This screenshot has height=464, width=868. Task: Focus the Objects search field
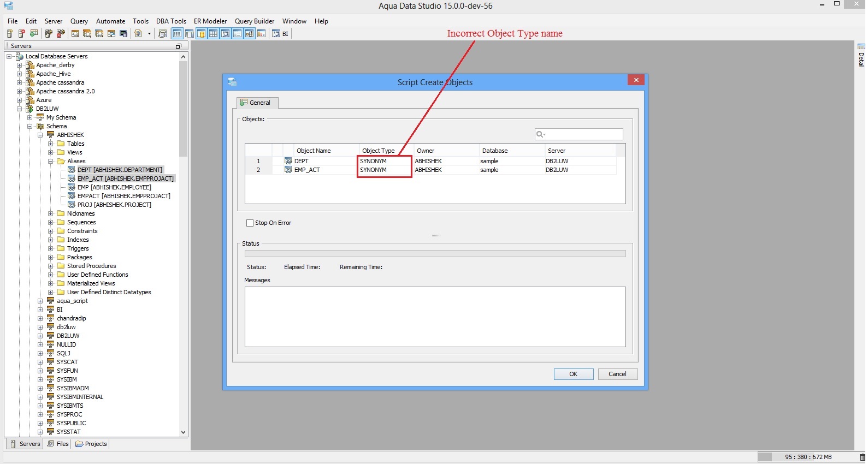tap(579, 134)
